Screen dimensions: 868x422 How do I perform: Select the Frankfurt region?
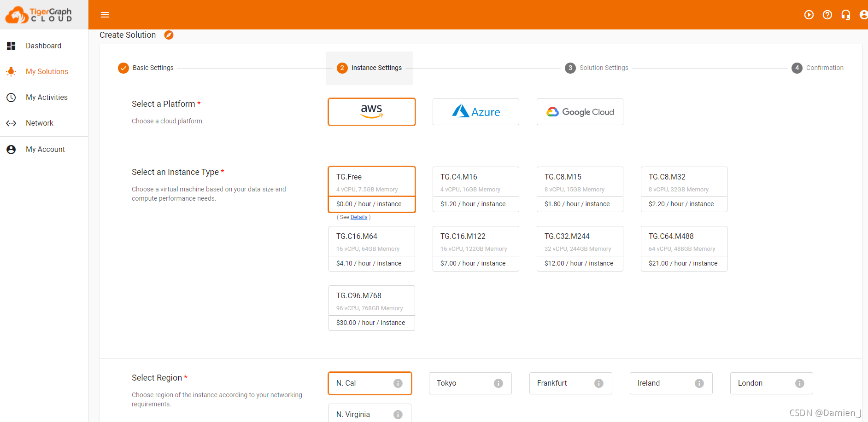(x=571, y=383)
